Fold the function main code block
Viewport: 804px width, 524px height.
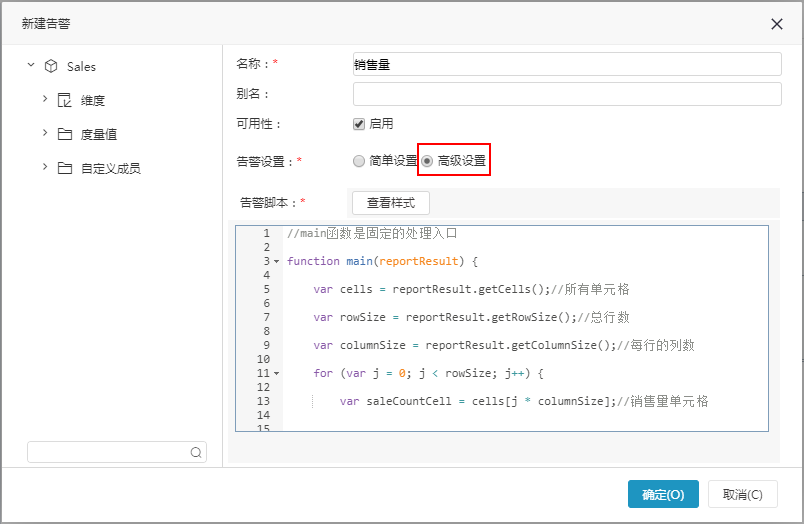click(277, 261)
